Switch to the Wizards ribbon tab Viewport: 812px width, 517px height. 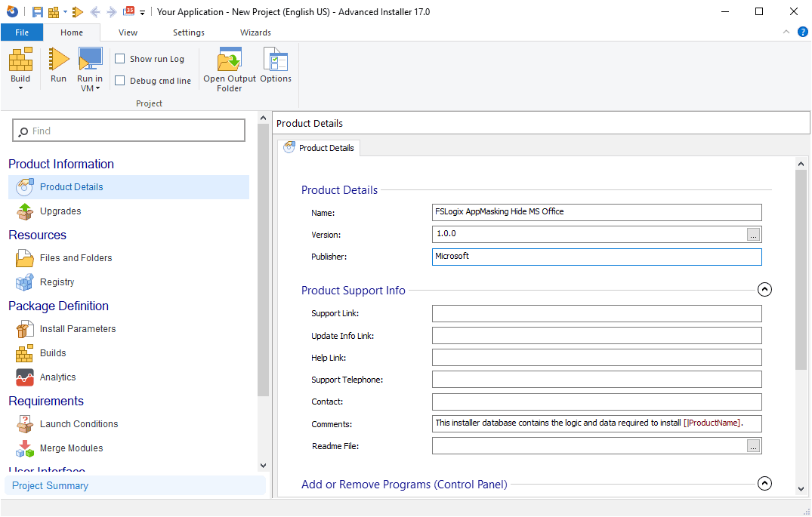[x=255, y=32]
